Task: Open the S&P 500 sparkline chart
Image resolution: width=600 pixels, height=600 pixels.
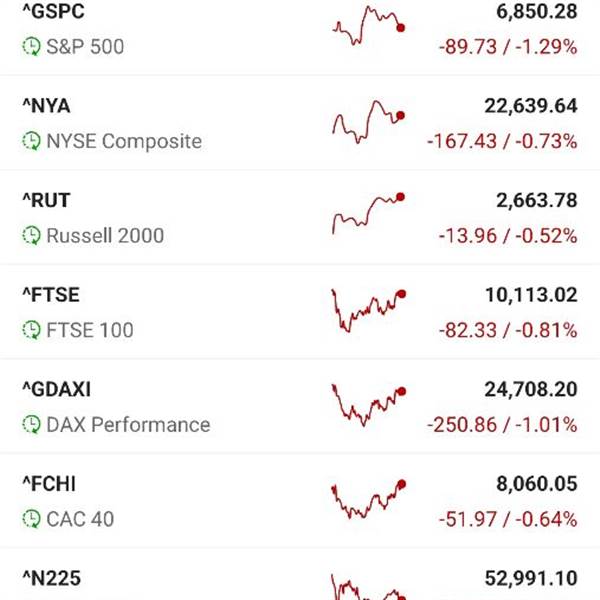Action: point(368,27)
